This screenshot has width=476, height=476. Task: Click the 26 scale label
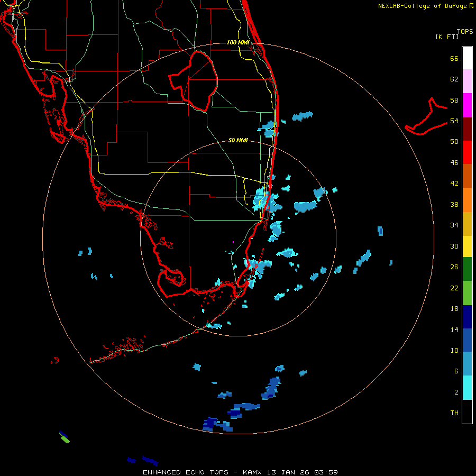click(x=454, y=267)
